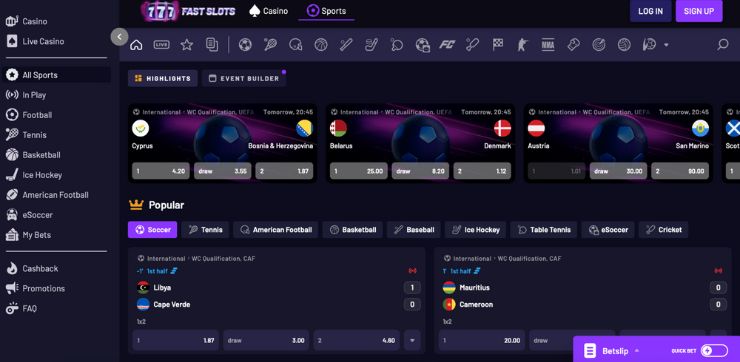
Task: Bet on Mauritius win at 20.00
Action: tap(482, 340)
